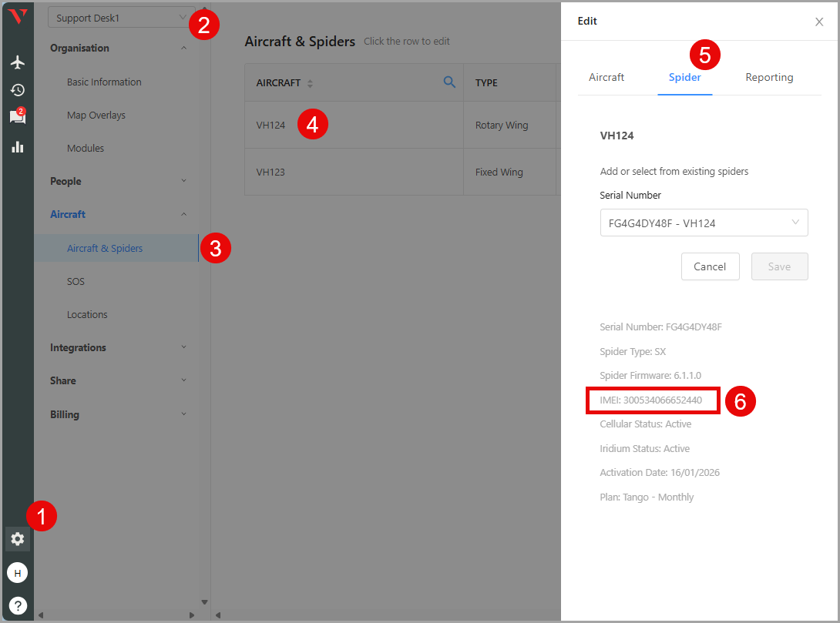This screenshot has height=623, width=840.
Task: Open help via the question mark icon
Action: [x=17, y=605]
